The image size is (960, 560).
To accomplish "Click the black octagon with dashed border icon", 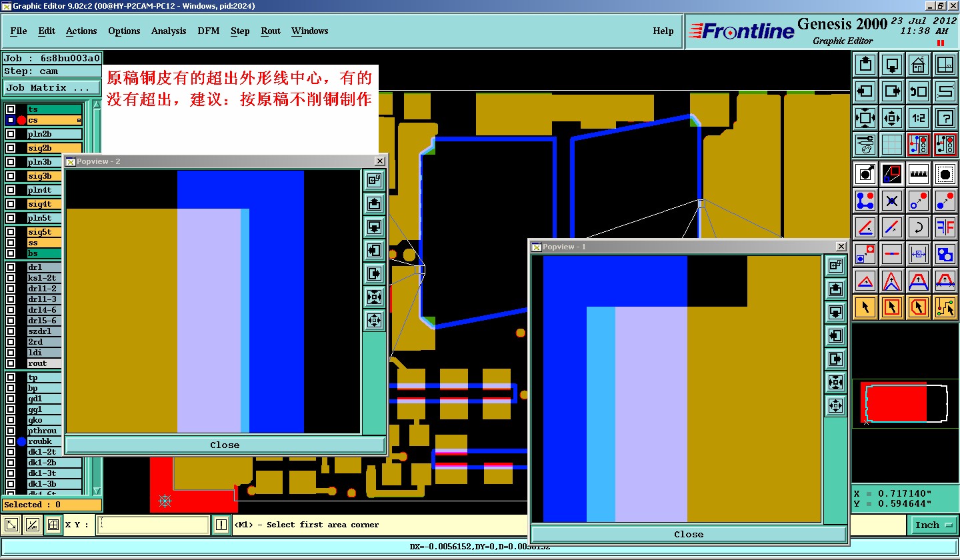I will click(x=945, y=174).
